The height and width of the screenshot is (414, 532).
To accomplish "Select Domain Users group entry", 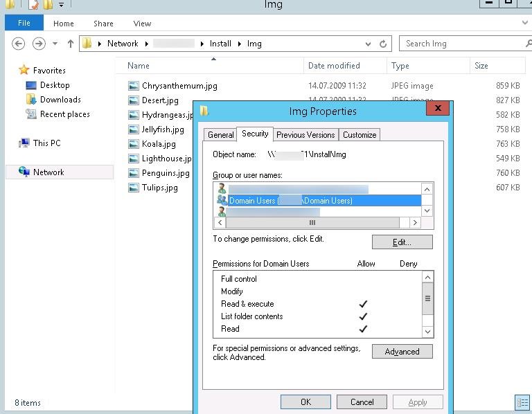I will (x=290, y=201).
